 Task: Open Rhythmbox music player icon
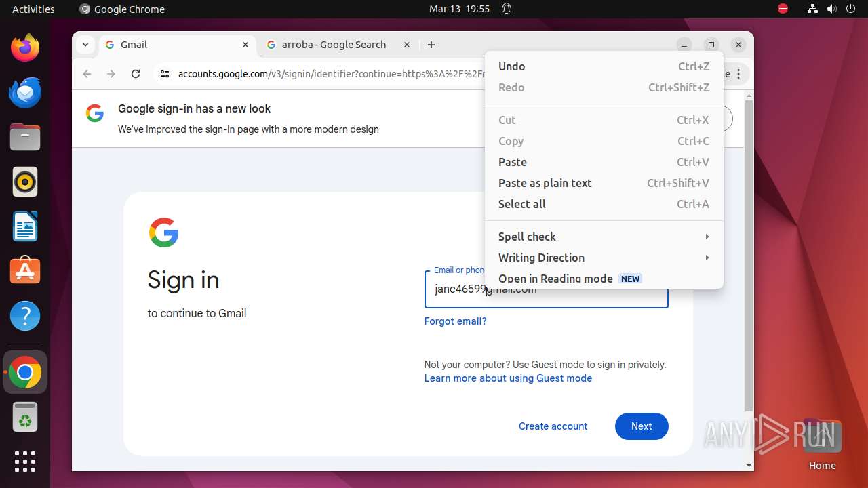coord(25,182)
